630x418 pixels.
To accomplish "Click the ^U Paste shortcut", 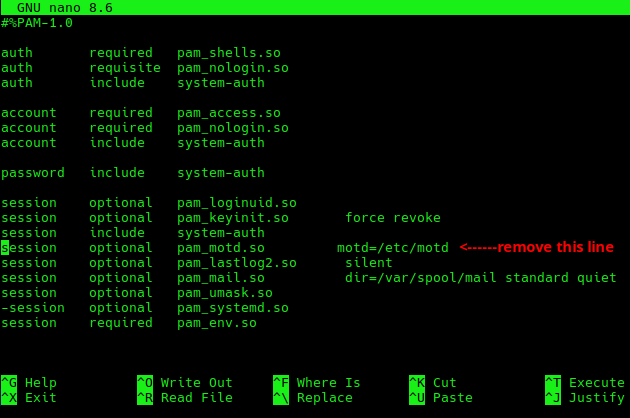I will coord(441,398).
